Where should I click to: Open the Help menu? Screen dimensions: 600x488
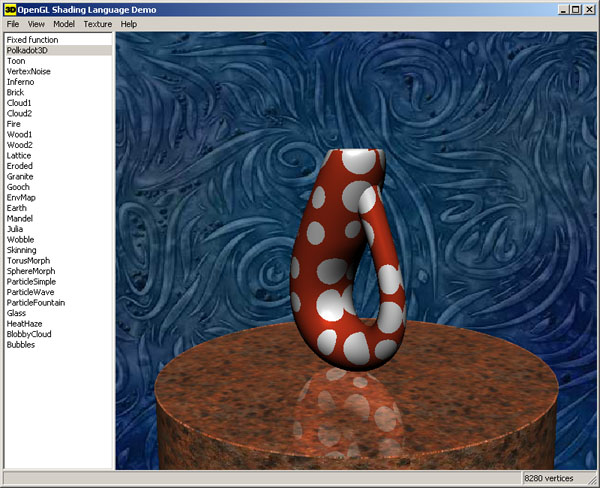[129, 23]
